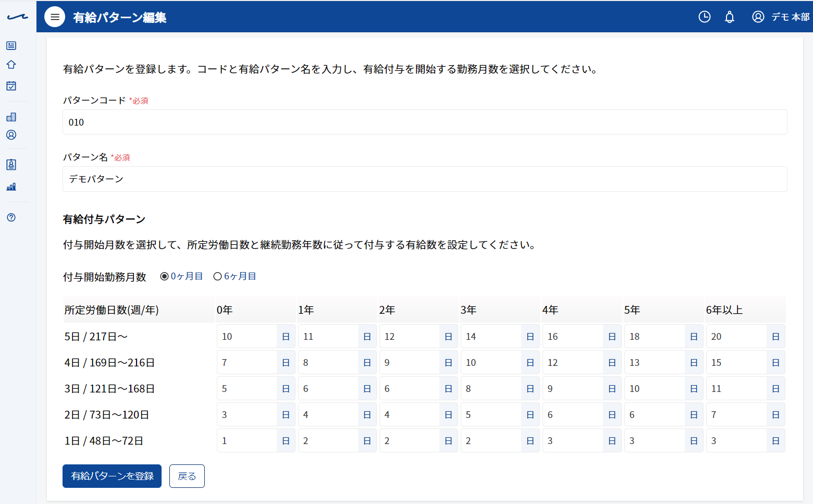Edit 3日/121日〜168日 row 0年 value
The image size is (813, 504).
coord(247,388)
